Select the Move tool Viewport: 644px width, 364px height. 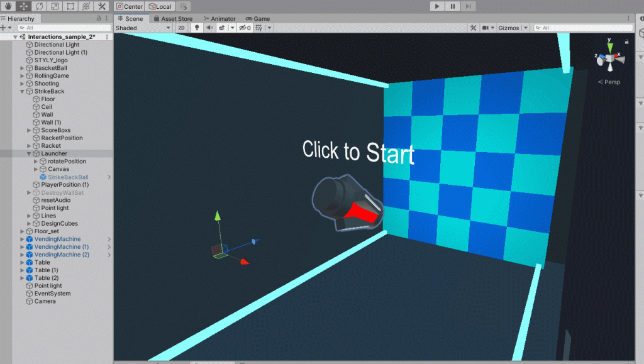click(x=23, y=6)
